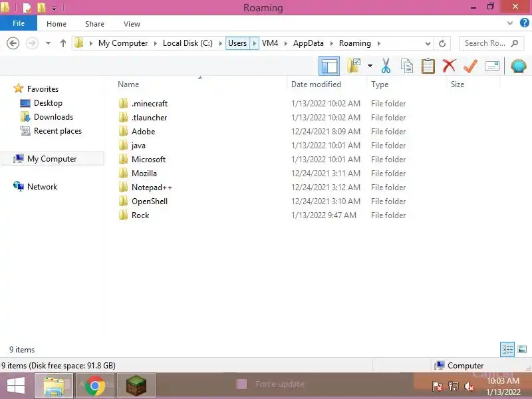
Task: Open dropdown arrow beside folder options icon
Action: [x=370, y=66]
